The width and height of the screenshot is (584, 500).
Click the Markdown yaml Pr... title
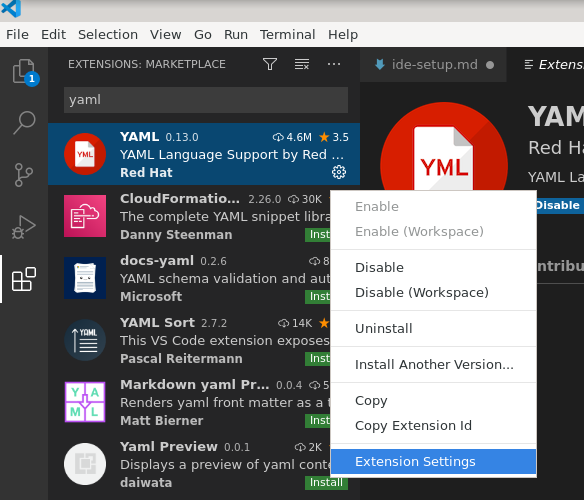[x=194, y=385]
